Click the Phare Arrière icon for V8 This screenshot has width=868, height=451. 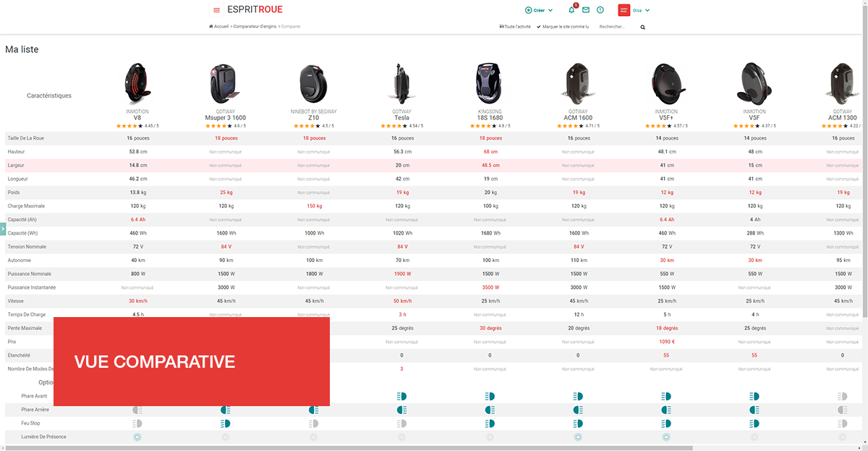click(137, 410)
